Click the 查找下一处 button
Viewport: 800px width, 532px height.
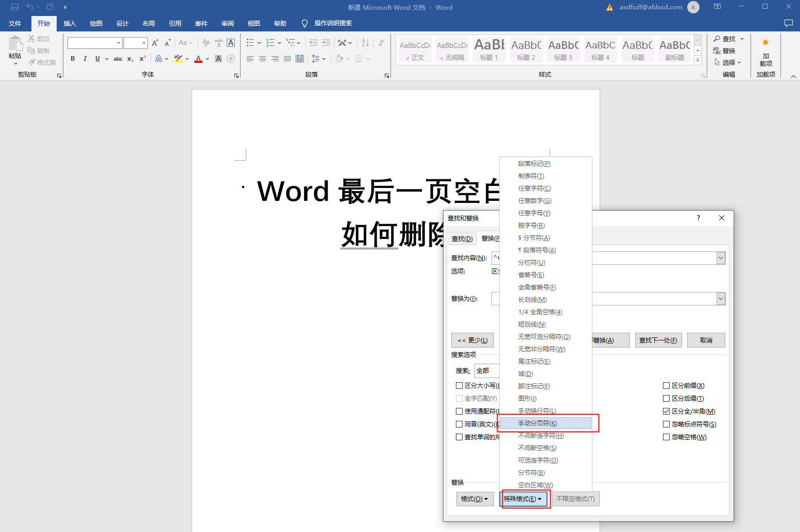(x=658, y=340)
